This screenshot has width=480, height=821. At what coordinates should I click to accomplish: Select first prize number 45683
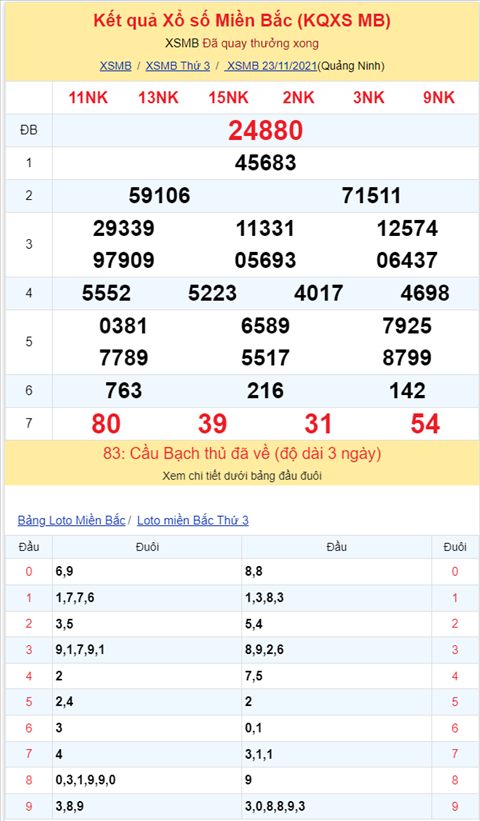(265, 163)
